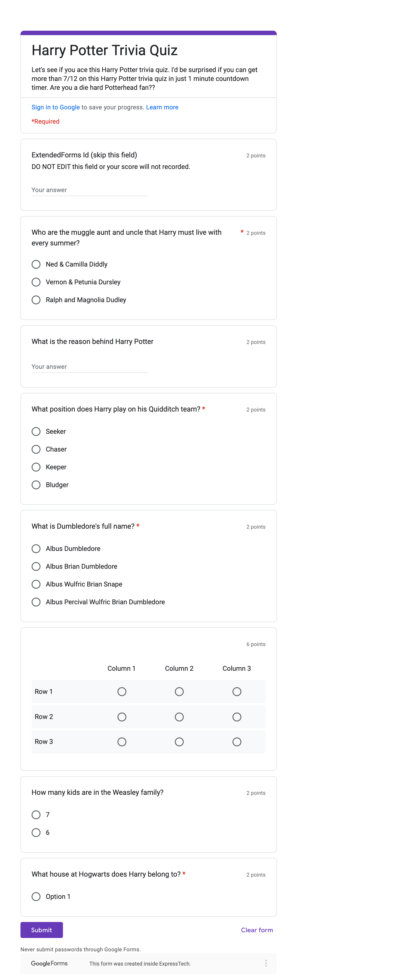Screen dimensions: 412x980
Task: Open the Sign in to Google link
Action: (x=56, y=107)
